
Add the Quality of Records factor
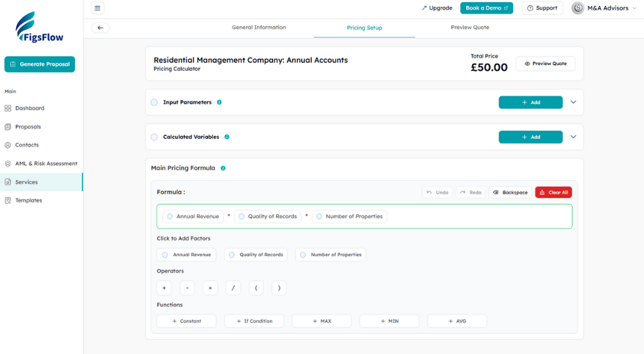point(256,255)
